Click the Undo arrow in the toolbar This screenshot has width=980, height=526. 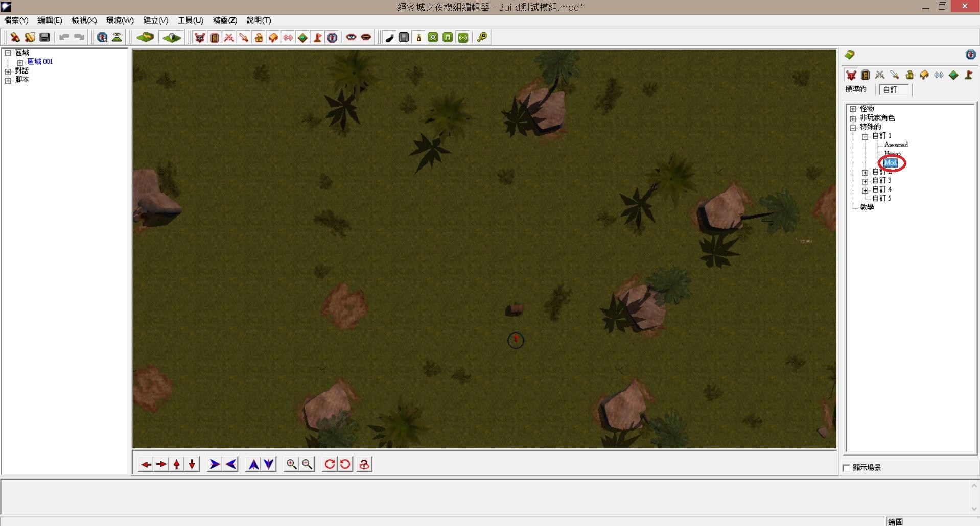(64, 37)
